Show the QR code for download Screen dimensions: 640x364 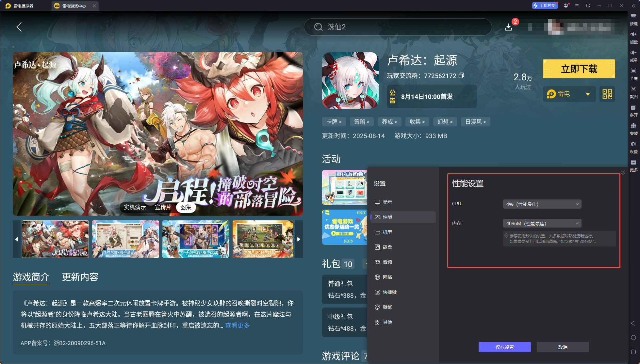coord(607,94)
